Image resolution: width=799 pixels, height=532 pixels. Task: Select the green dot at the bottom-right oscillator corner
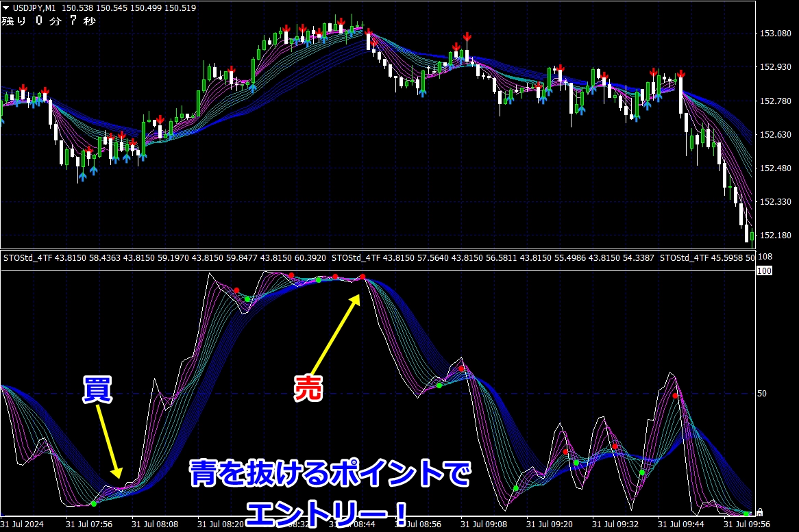(746, 513)
